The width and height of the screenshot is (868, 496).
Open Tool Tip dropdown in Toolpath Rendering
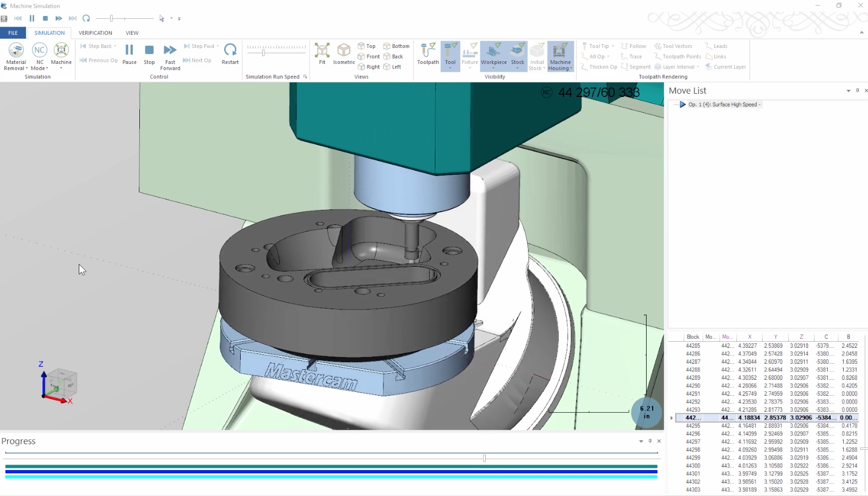[x=612, y=46]
